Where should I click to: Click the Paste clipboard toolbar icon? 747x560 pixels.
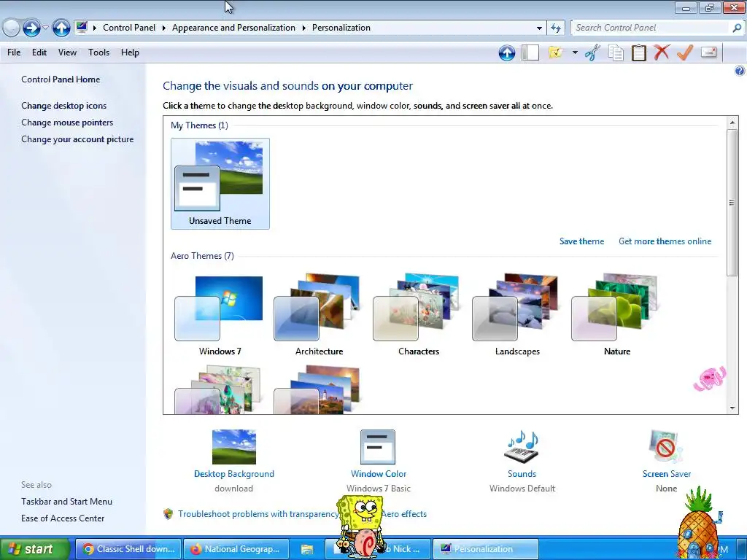pyautogui.click(x=639, y=52)
